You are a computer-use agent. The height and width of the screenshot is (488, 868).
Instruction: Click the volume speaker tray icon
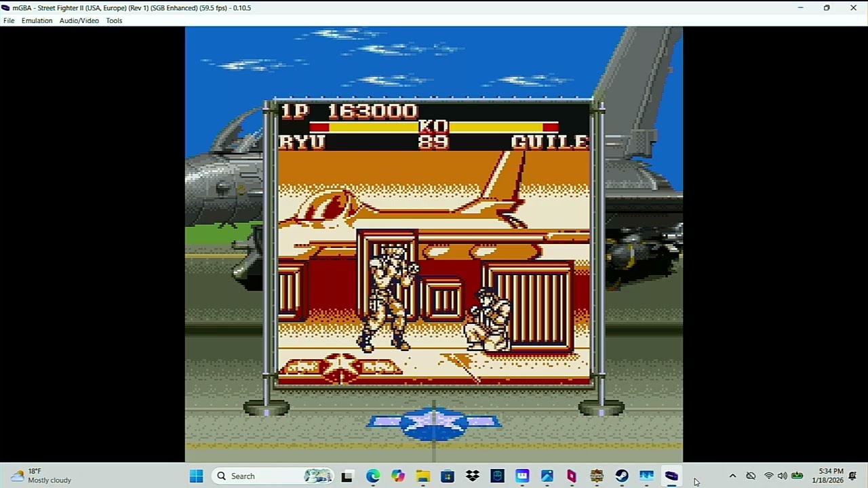pyautogui.click(x=783, y=476)
